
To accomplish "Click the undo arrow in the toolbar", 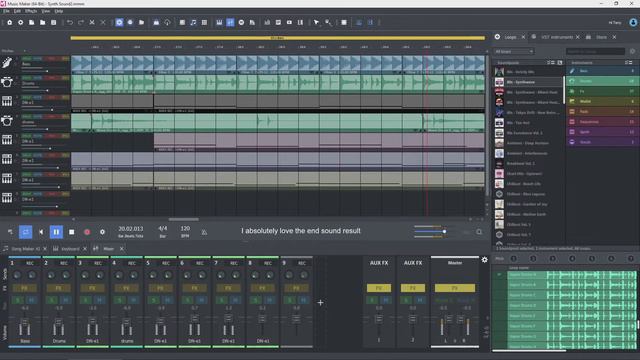I will (x=70, y=22).
